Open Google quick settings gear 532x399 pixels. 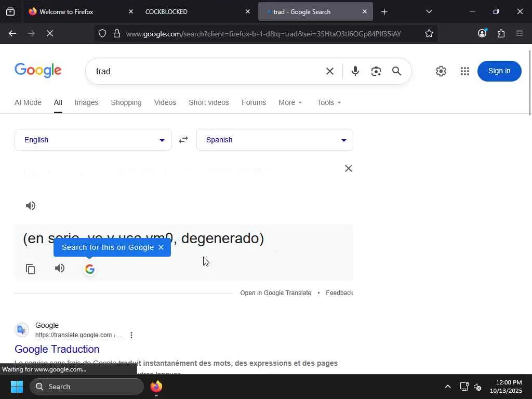[x=441, y=71]
